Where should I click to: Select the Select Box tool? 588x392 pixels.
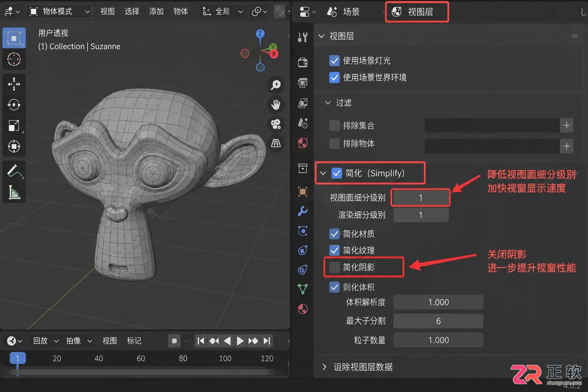(x=14, y=38)
